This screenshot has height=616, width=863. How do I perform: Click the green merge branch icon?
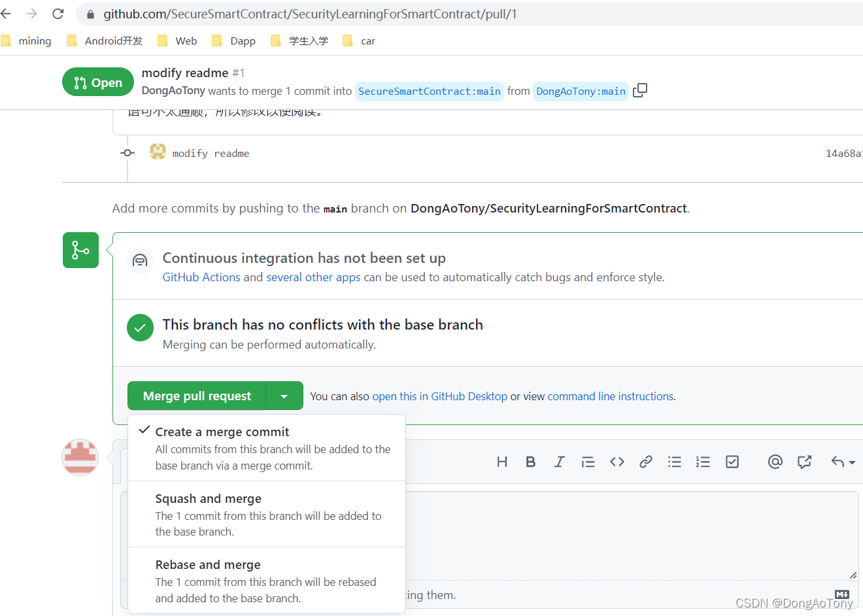point(80,250)
